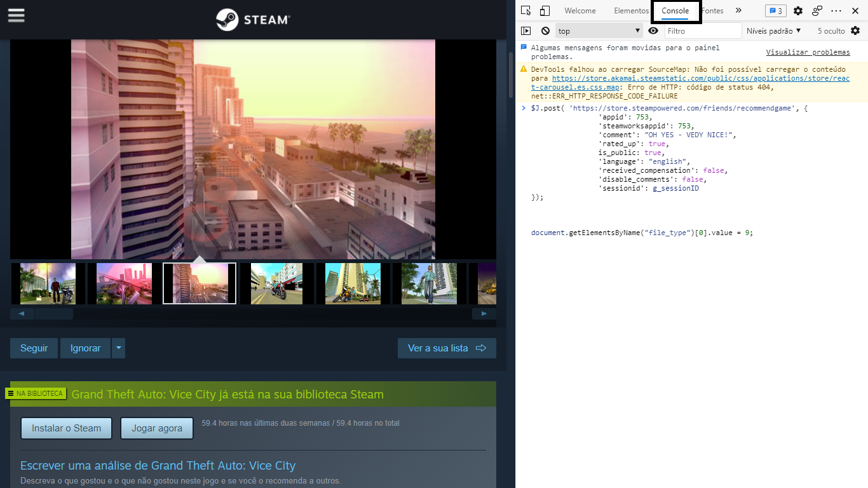Click the $J.post recommendgame code line
The width and height of the screenshot is (868, 488).
tap(669, 108)
